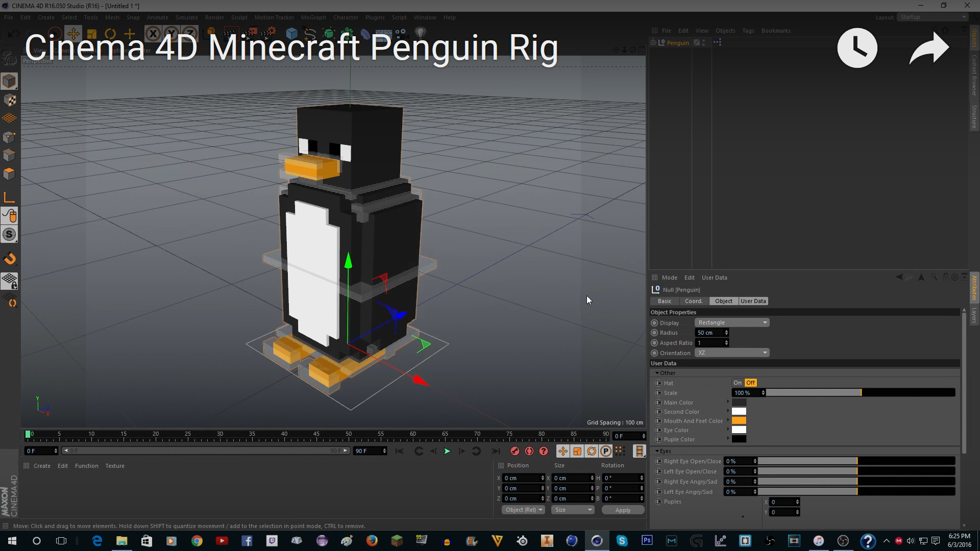Toggle Point Level Animation dots icon
Screen dimensions: 980x551
click(620, 451)
